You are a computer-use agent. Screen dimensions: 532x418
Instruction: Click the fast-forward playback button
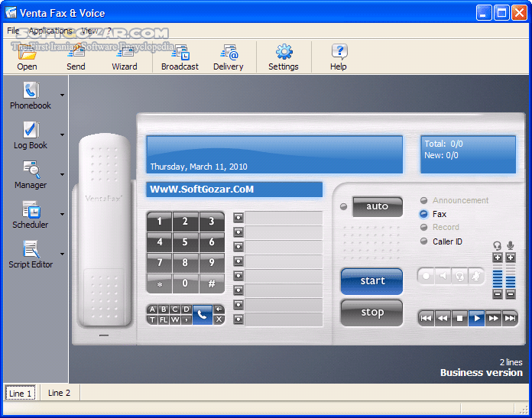pos(493,318)
